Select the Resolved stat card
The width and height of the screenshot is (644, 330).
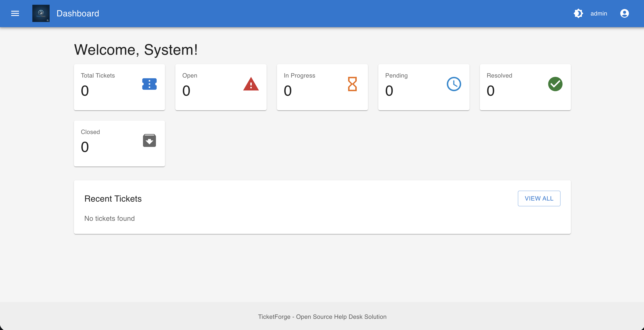(525, 87)
